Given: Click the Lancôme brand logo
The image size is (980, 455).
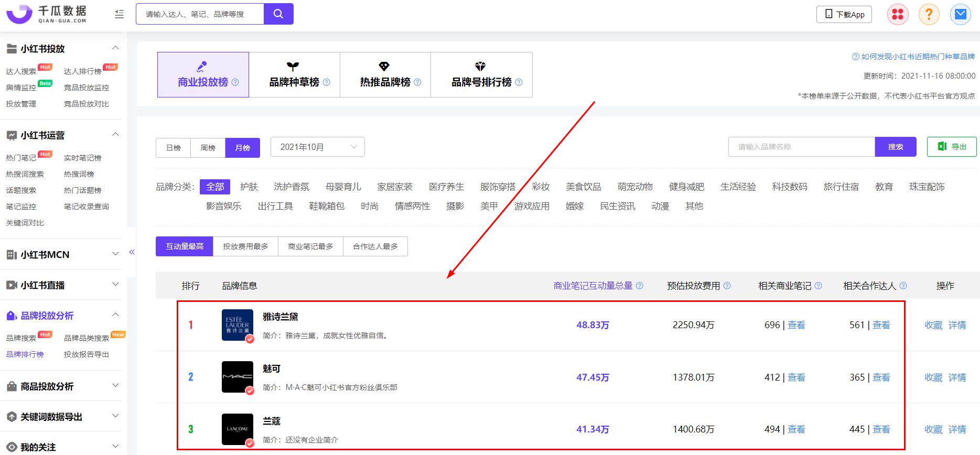Looking at the screenshot, I should click(x=238, y=429).
